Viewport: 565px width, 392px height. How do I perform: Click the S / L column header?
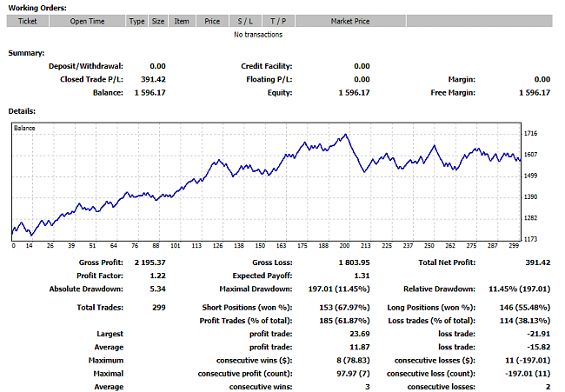tap(244, 21)
